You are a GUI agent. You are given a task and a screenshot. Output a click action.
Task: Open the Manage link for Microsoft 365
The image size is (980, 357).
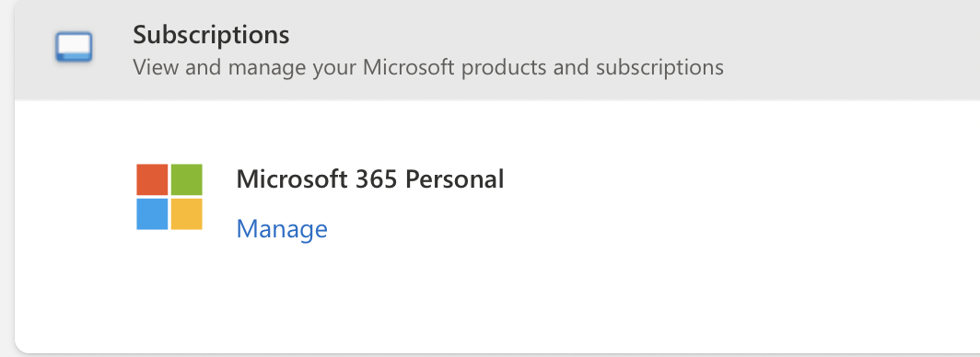click(282, 229)
